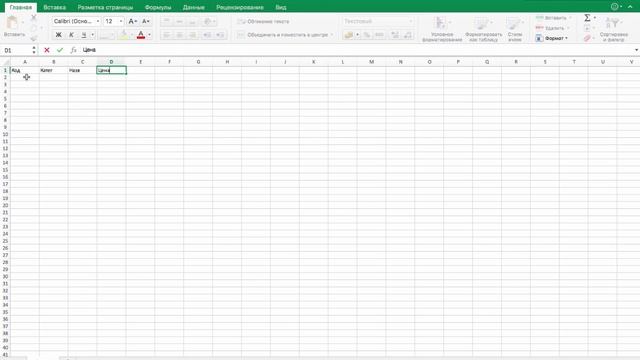Click the percent style icon
This screenshot has height=360, width=640.
[x=367, y=35]
